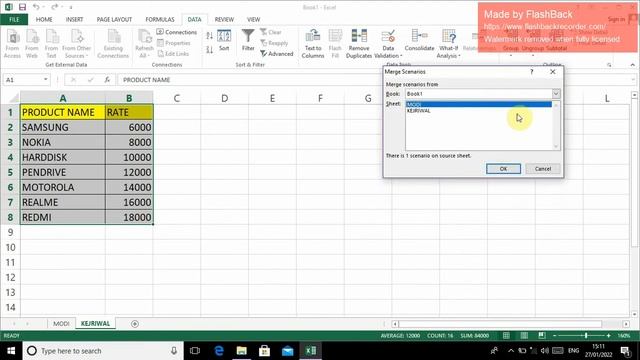Click the Consolidate icon
This screenshot has width=640, height=360.
tap(419, 40)
